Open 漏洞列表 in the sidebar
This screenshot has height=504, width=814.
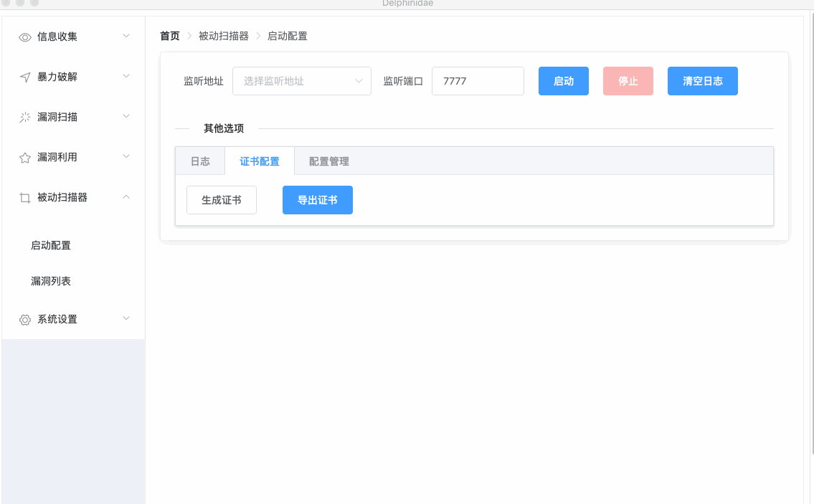coord(51,281)
